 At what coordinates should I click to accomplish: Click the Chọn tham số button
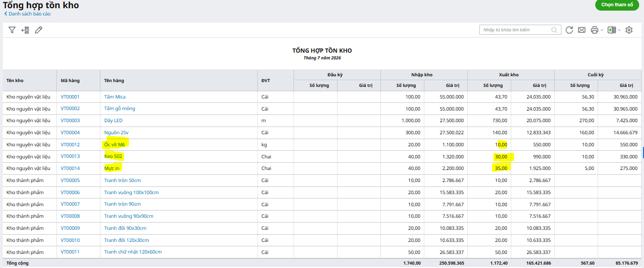(617, 5)
